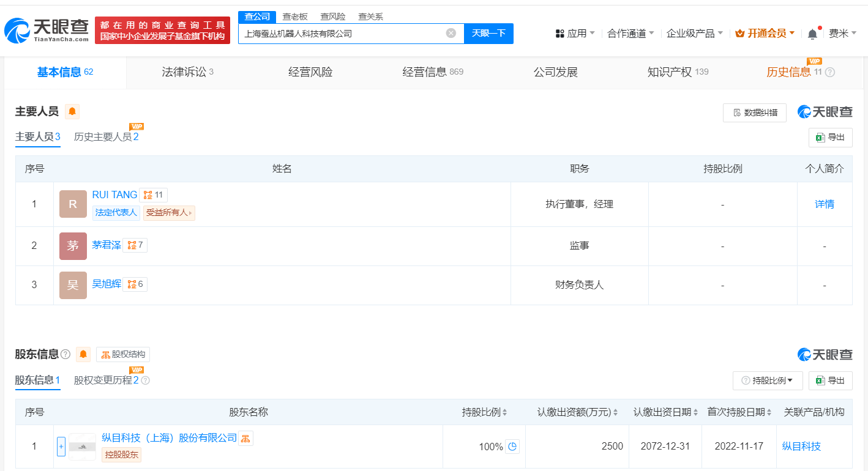Sort by 持股比例 column arrows
The height and width of the screenshot is (471, 868).
coord(505,412)
